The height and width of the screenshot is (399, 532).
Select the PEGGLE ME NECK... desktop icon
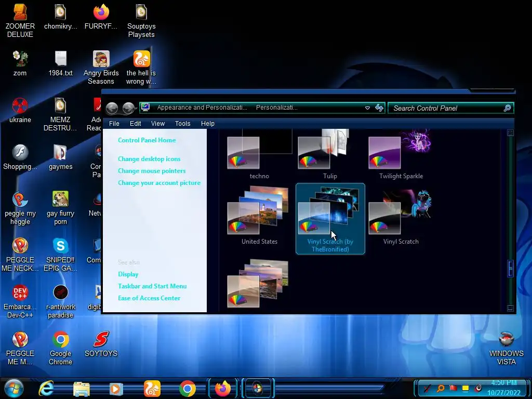point(20,255)
